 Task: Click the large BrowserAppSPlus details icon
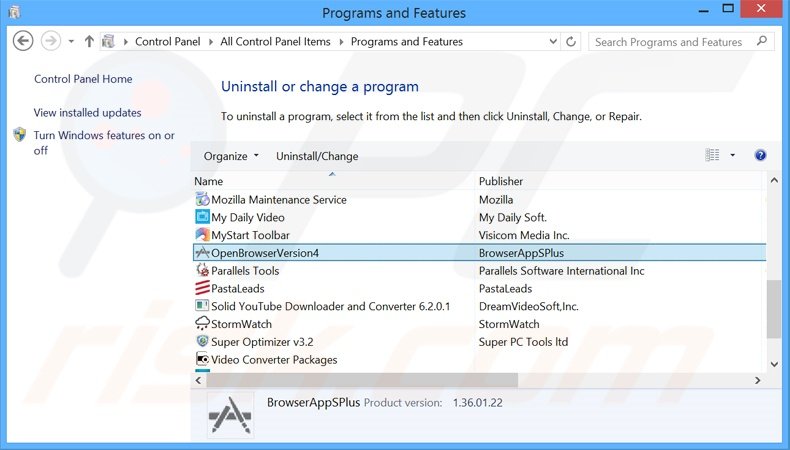[230, 416]
